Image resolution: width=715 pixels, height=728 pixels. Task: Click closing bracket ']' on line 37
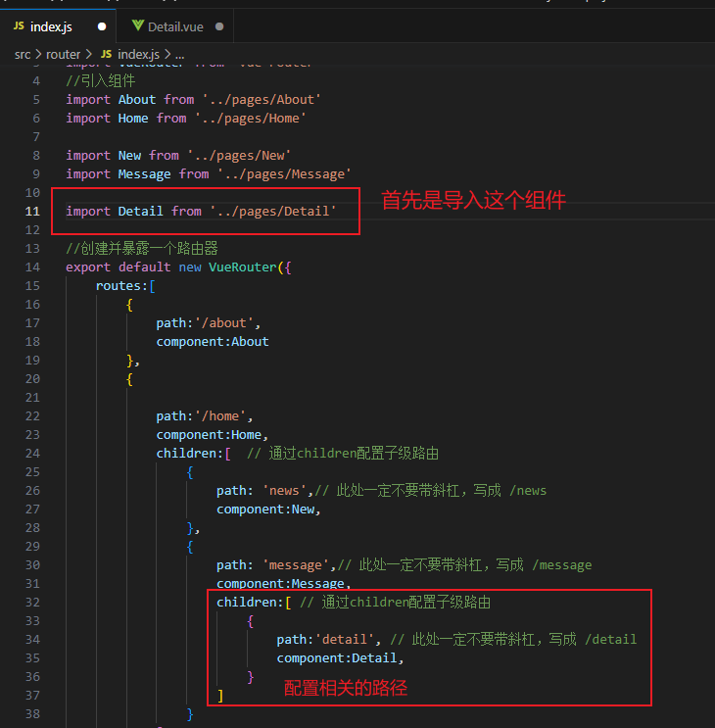coord(220,696)
